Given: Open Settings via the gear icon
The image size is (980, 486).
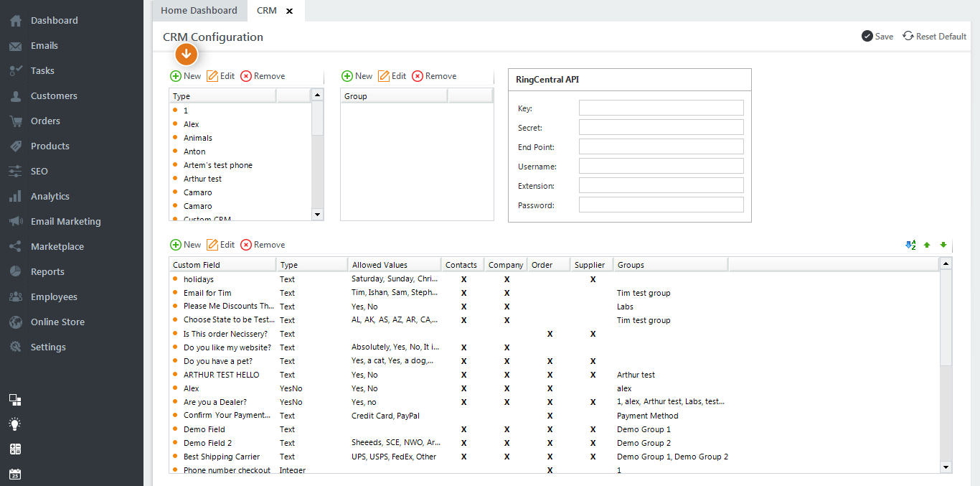Looking at the screenshot, I should point(15,347).
